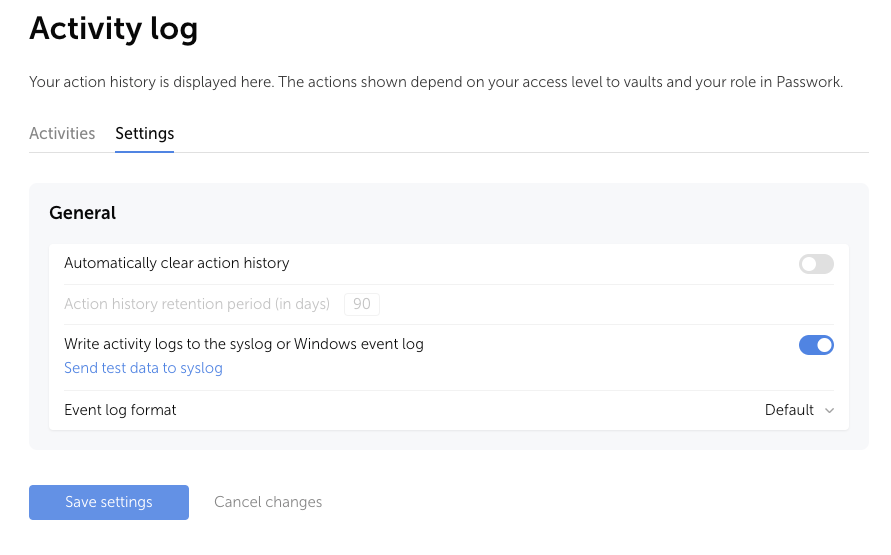Click the chevron arrow beside Default
Viewport: 891px width, 555px height.
coord(829,411)
